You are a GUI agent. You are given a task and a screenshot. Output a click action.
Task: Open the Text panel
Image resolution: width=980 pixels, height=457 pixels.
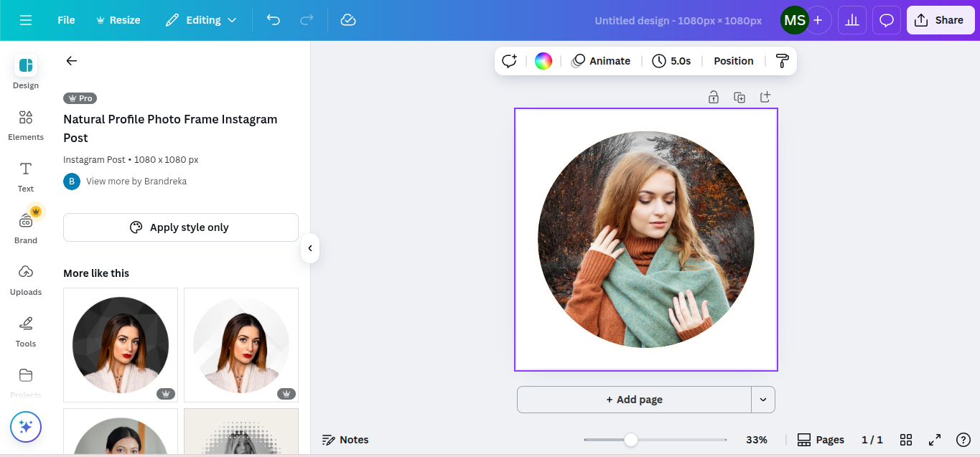pos(25,176)
